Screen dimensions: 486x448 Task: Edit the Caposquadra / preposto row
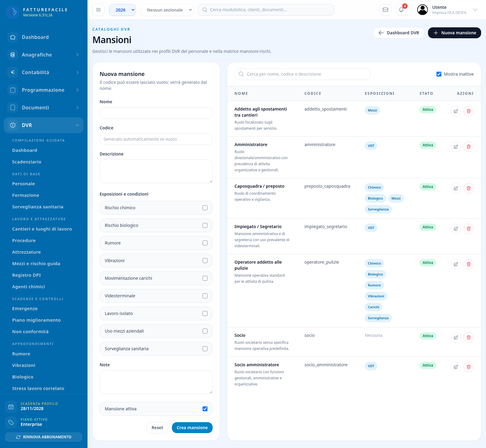pos(456,188)
